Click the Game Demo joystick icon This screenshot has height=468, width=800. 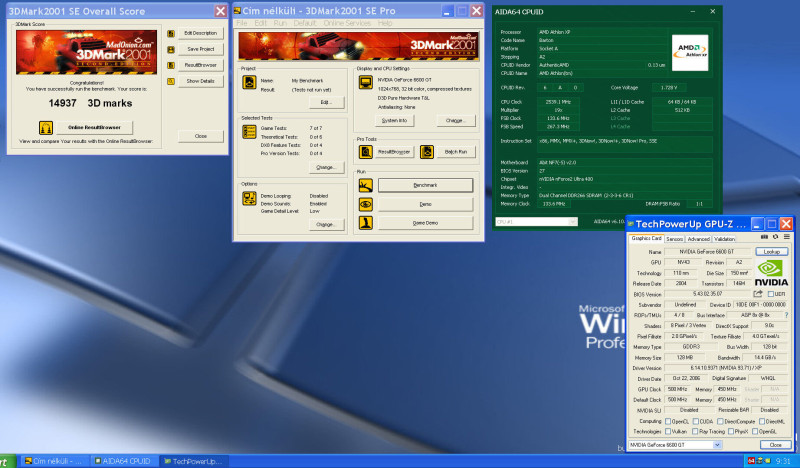pos(365,223)
